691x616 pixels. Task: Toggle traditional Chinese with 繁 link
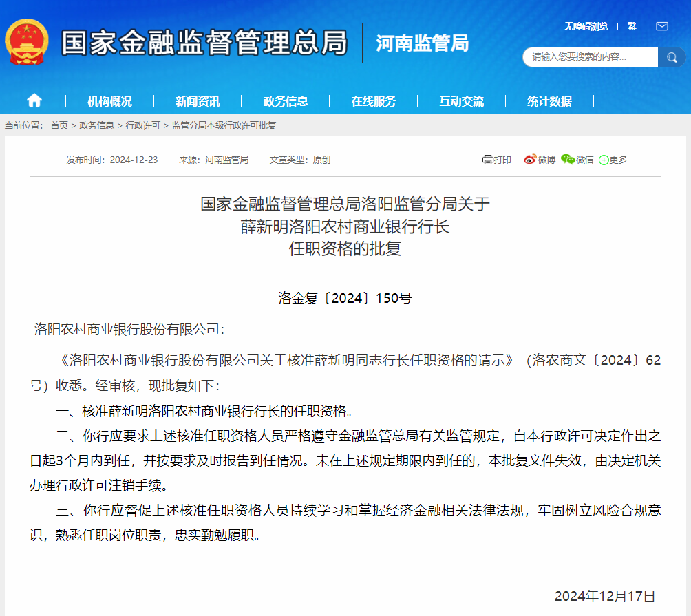pyautogui.click(x=632, y=26)
